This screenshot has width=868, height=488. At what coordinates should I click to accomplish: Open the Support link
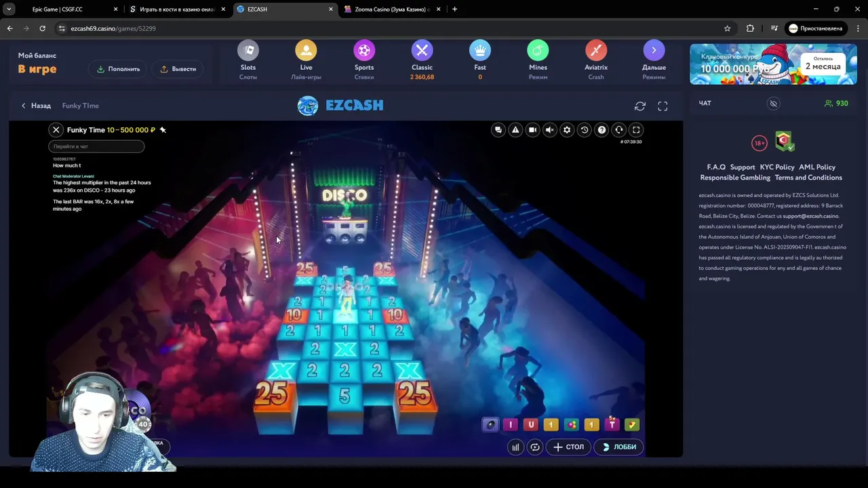743,167
